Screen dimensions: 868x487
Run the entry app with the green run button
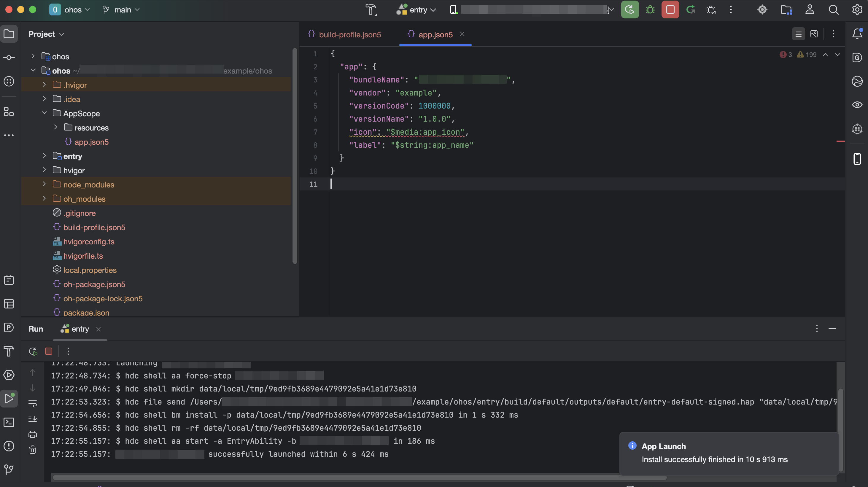tap(629, 10)
